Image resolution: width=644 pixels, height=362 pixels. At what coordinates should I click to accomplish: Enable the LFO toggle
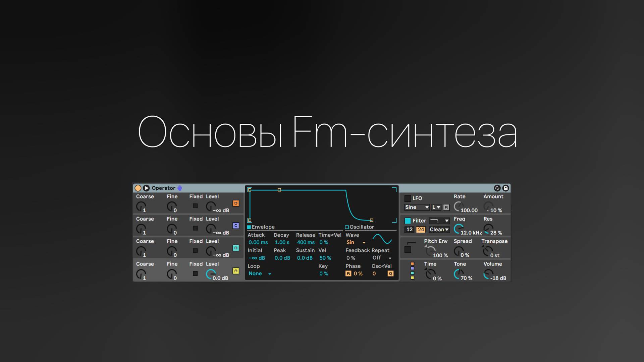[408, 198]
